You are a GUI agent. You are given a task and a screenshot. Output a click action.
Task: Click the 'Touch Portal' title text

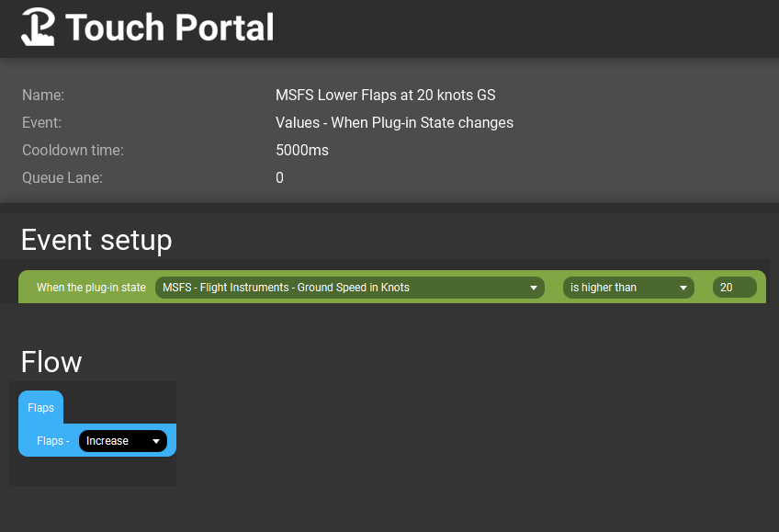click(169, 27)
